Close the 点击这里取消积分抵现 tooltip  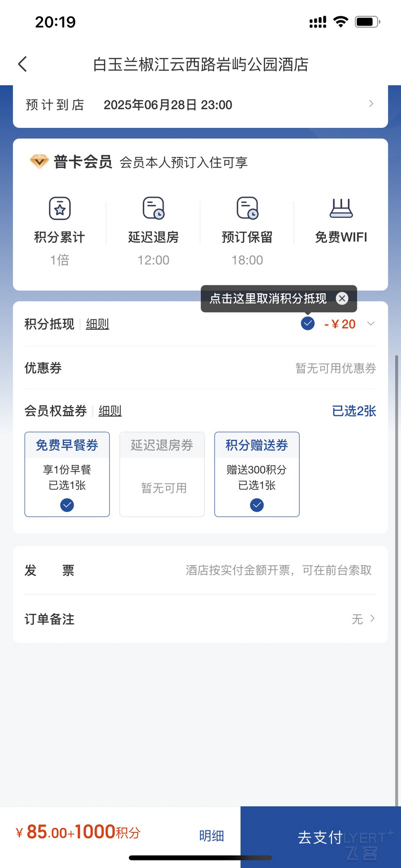(x=342, y=298)
